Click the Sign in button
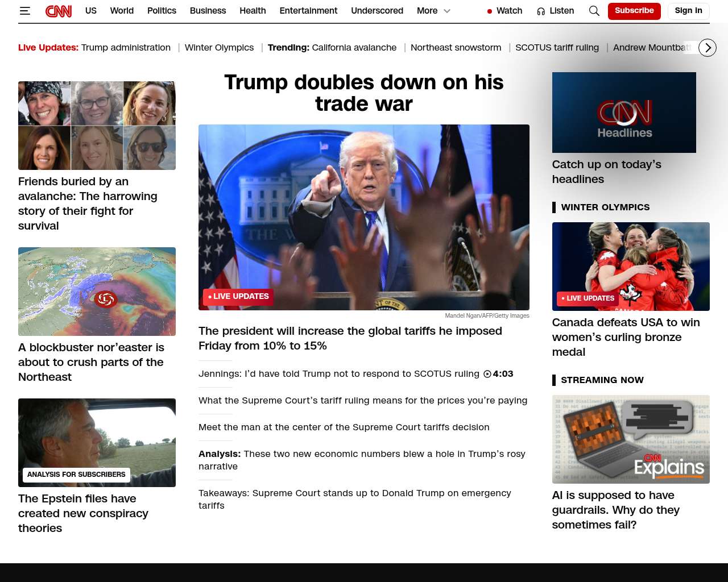The width and height of the screenshot is (728, 582). click(x=688, y=11)
